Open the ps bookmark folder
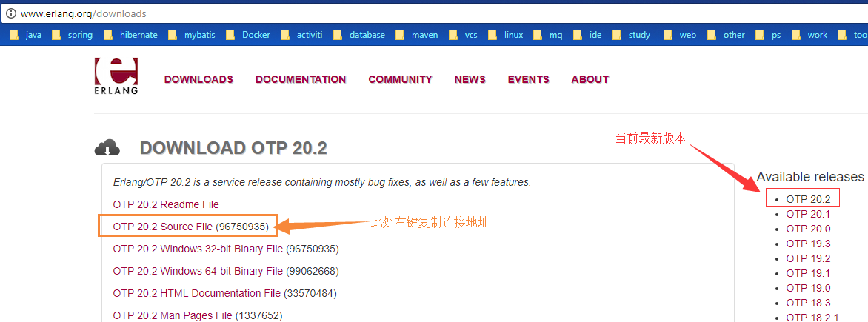868x322 pixels. coord(768,35)
